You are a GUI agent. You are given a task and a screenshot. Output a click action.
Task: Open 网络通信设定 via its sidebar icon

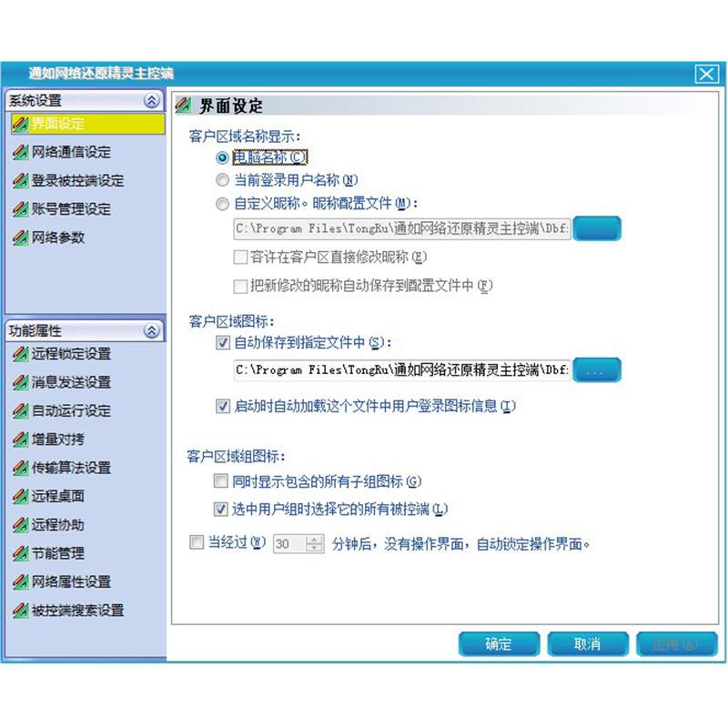coord(20,152)
